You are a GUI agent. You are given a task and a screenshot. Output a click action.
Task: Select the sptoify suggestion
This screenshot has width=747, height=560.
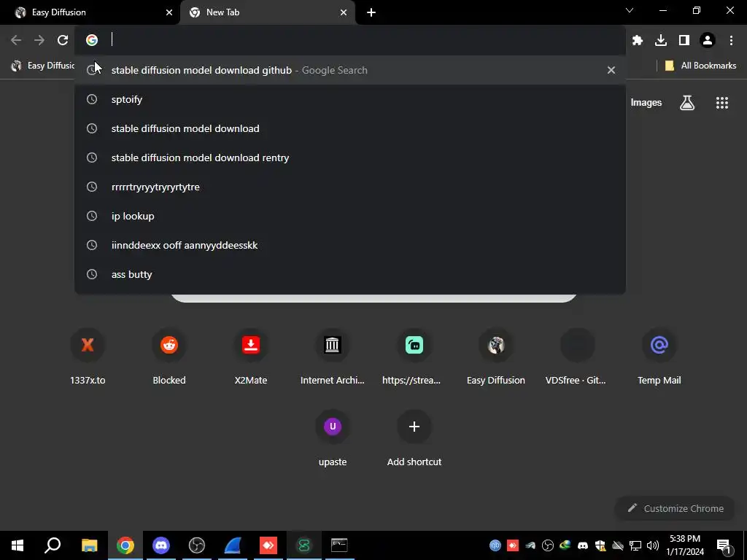tap(350, 99)
